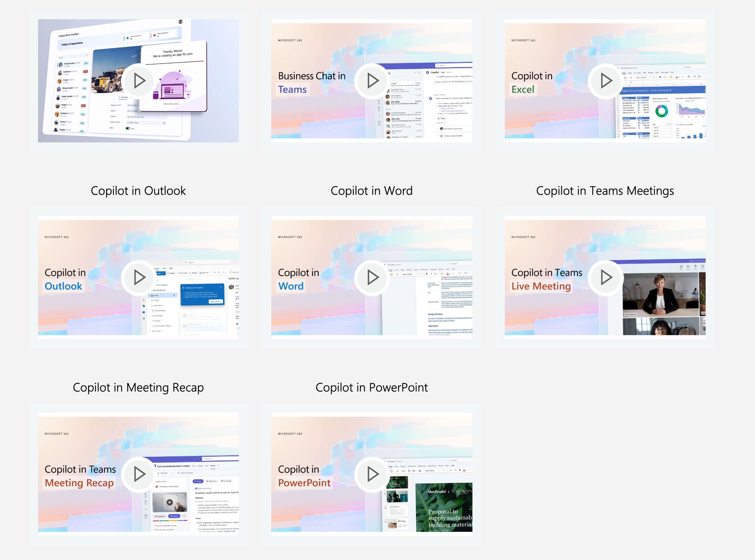The width and height of the screenshot is (755, 560).
Task: Click 'Business Chat in' text on Teams thumbnail
Action: click(x=312, y=76)
